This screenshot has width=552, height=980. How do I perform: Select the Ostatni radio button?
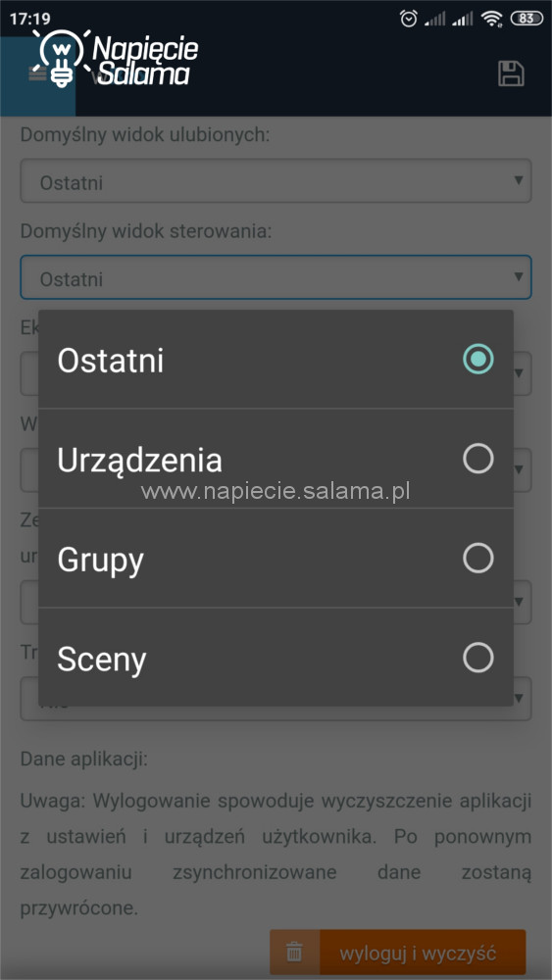pyautogui.click(x=478, y=360)
